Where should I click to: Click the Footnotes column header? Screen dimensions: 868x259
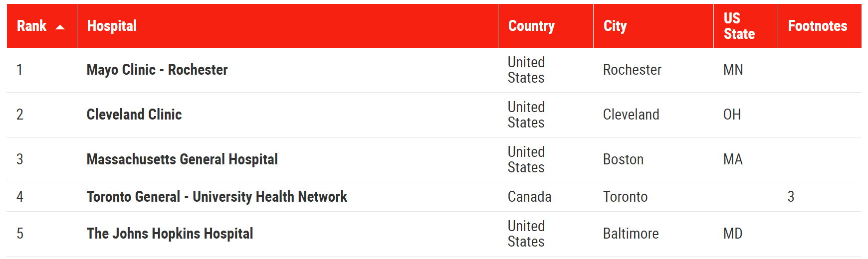(817, 26)
